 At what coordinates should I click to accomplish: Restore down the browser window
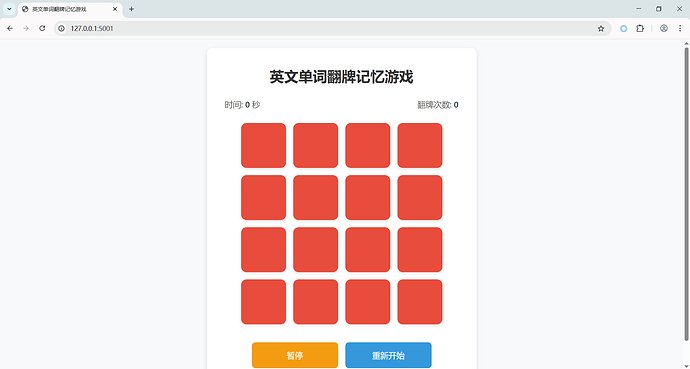[x=659, y=9]
